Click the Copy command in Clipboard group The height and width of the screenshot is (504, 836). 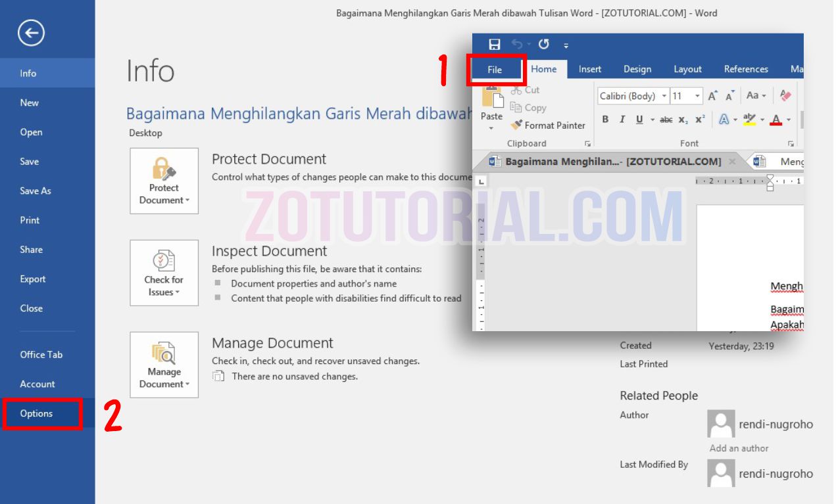pyautogui.click(x=528, y=108)
